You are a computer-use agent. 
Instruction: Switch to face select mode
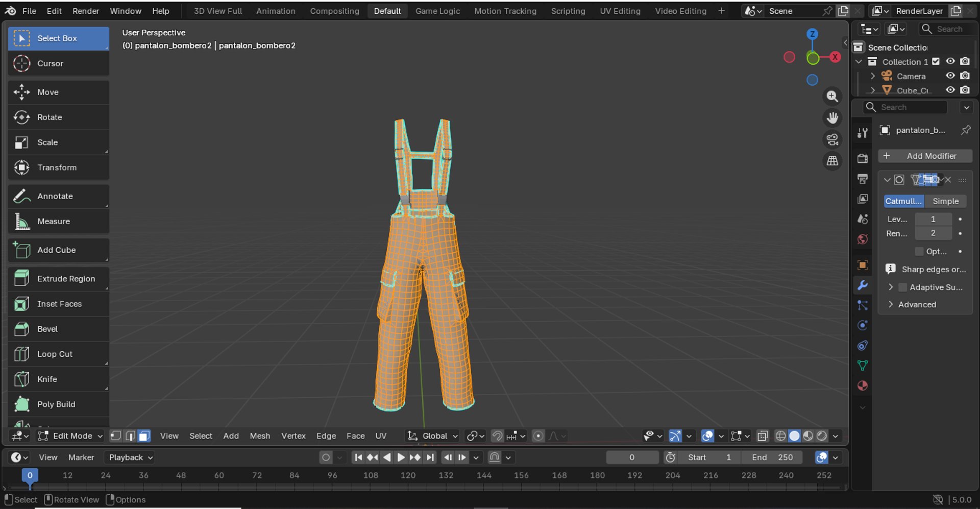pos(144,436)
